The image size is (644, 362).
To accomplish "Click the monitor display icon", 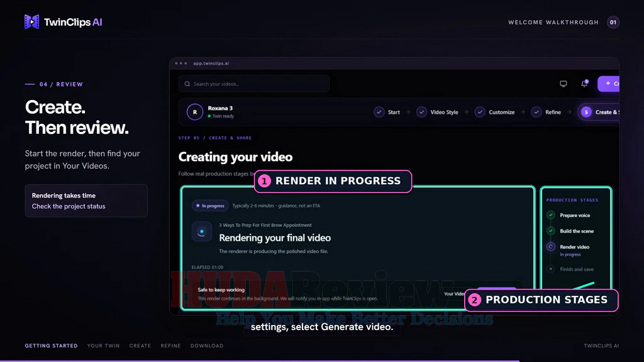I will [563, 84].
